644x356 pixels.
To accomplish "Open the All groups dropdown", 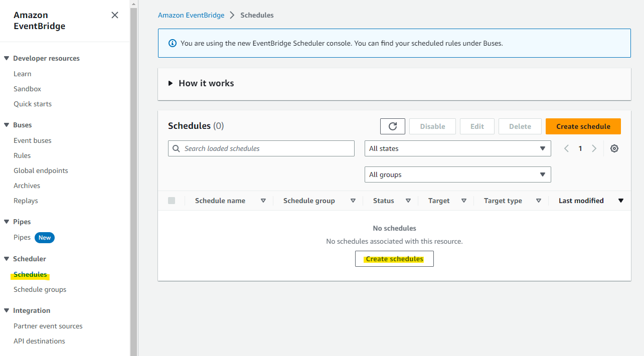I will point(457,174).
